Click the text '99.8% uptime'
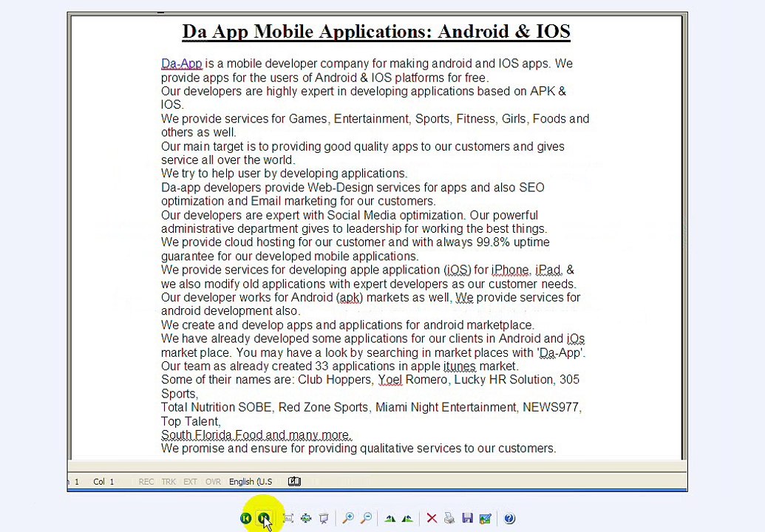Image resolution: width=765 pixels, height=532 pixels. [x=513, y=242]
